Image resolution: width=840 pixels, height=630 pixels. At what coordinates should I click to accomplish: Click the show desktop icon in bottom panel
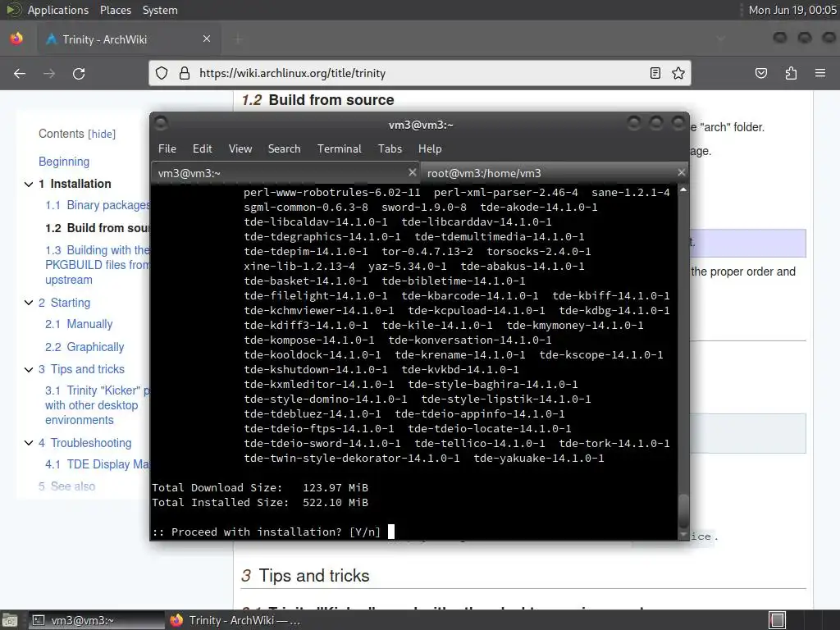(10, 620)
